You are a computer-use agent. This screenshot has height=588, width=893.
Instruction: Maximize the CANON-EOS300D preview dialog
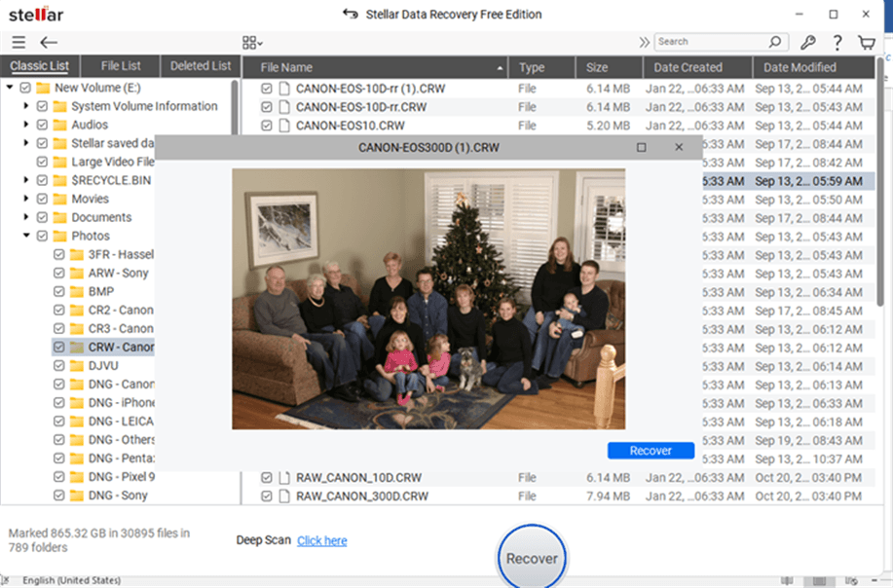coord(642,147)
